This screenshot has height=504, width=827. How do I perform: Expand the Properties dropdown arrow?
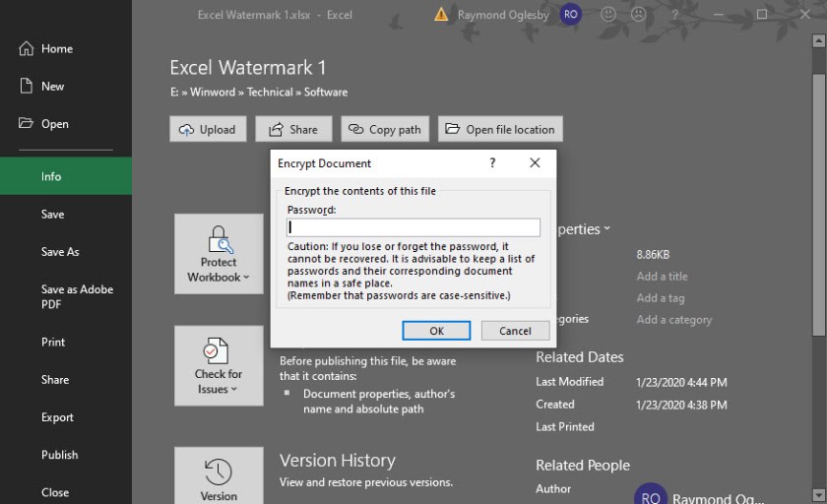607,228
